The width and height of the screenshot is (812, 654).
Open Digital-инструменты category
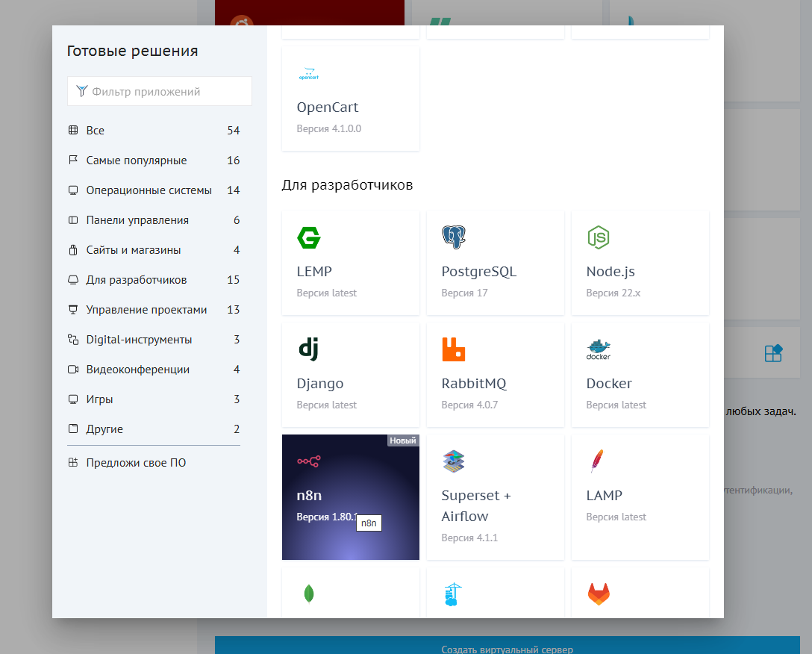[154, 340]
